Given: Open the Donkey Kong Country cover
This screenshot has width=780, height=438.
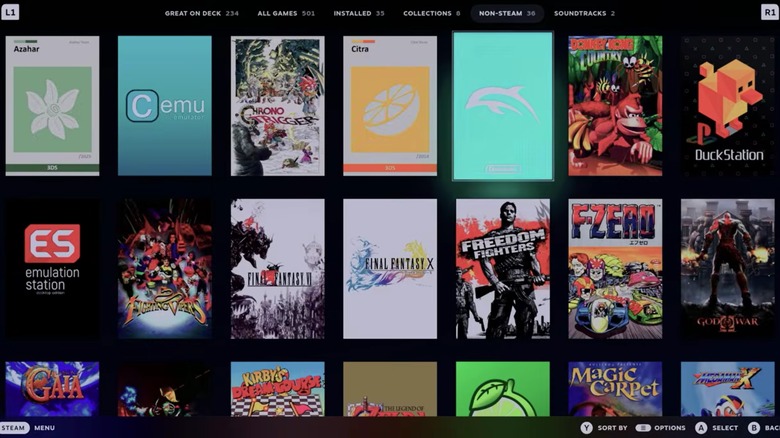Looking at the screenshot, I should (x=615, y=106).
